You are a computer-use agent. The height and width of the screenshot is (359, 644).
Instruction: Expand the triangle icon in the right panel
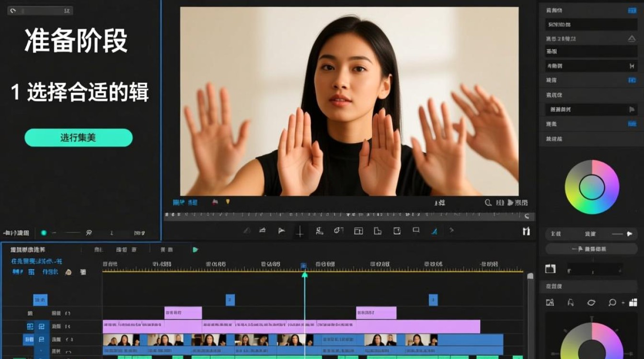(x=632, y=39)
